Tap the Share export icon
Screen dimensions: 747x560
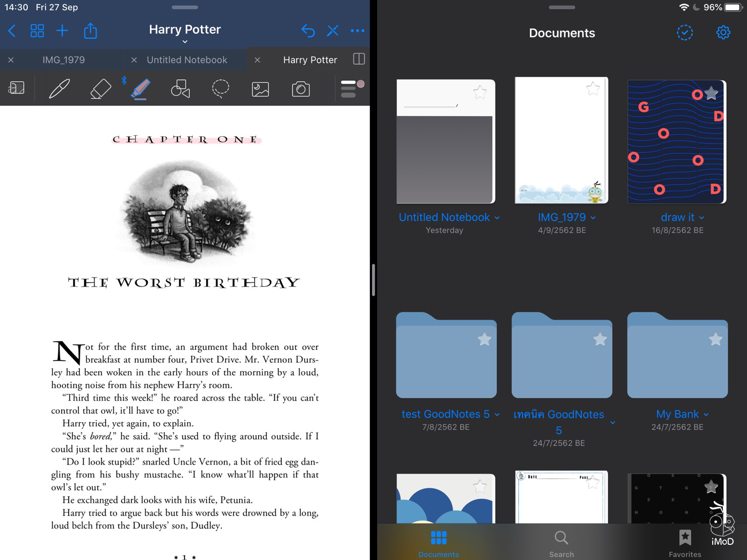pyautogui.click(x=90, y=31)
